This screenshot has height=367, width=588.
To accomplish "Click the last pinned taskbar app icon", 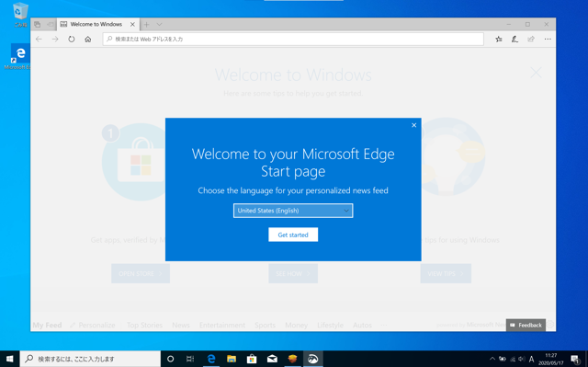I will (x=312, y=359).
